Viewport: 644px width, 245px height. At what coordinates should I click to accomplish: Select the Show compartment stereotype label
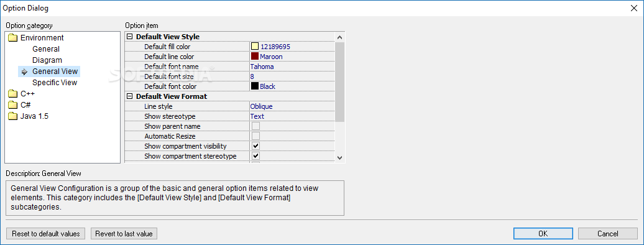tap(190, 156)
